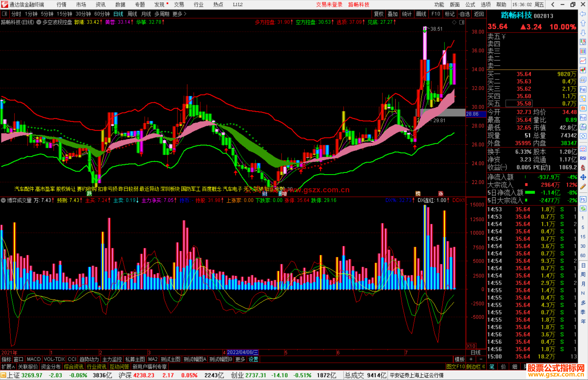Image resolution: width=588 pixels, height=380 pixels.
Task: Click the red S arrow sidebar icon
Action: click(583, 168)
